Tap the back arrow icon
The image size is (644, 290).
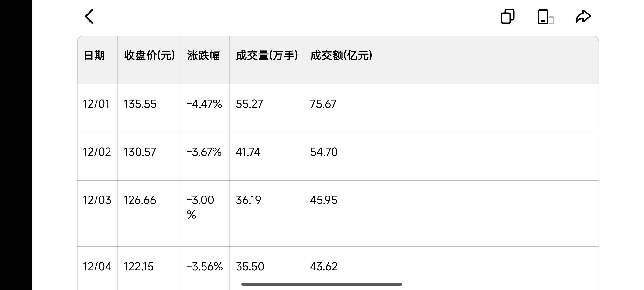89,16
